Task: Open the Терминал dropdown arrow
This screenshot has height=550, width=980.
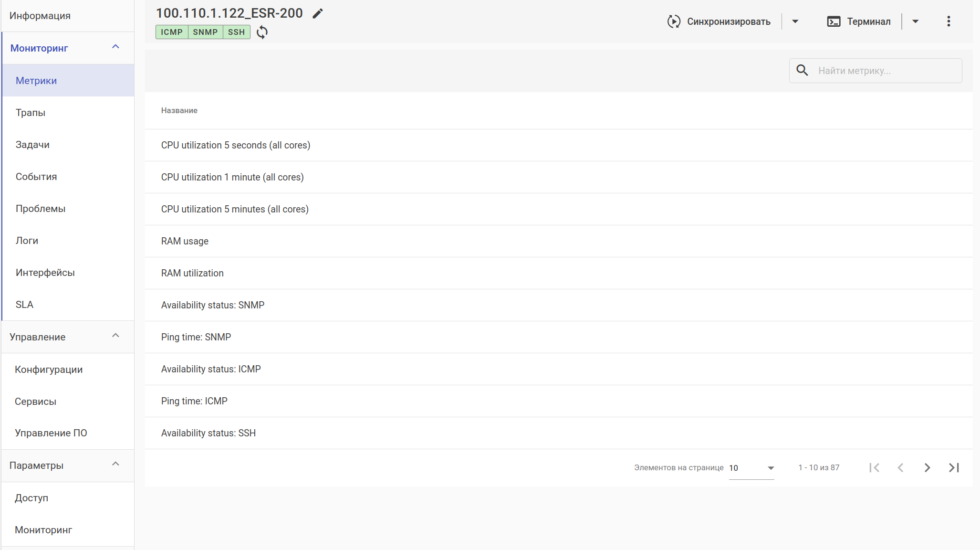Action: click(915, 21)
